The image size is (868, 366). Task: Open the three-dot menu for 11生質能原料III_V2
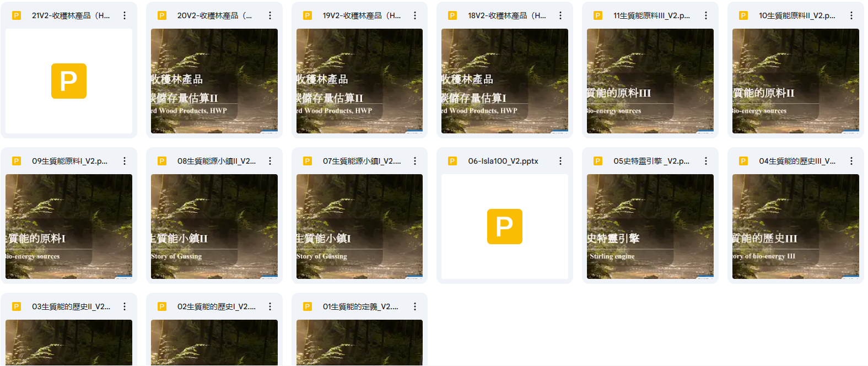(706, 15)
